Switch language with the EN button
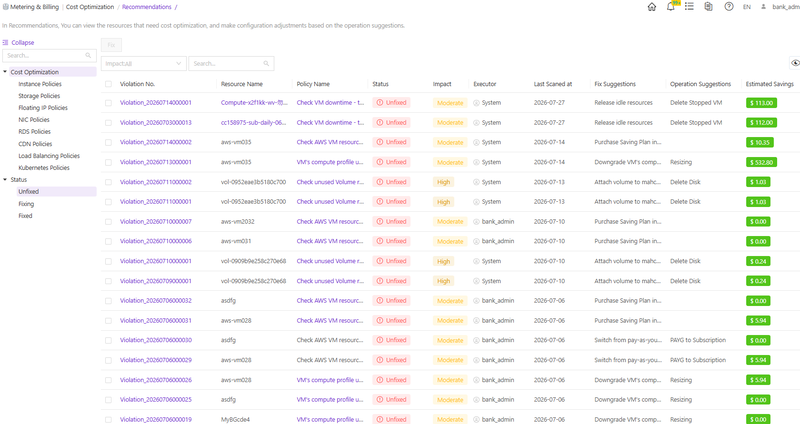 point(747,7)
